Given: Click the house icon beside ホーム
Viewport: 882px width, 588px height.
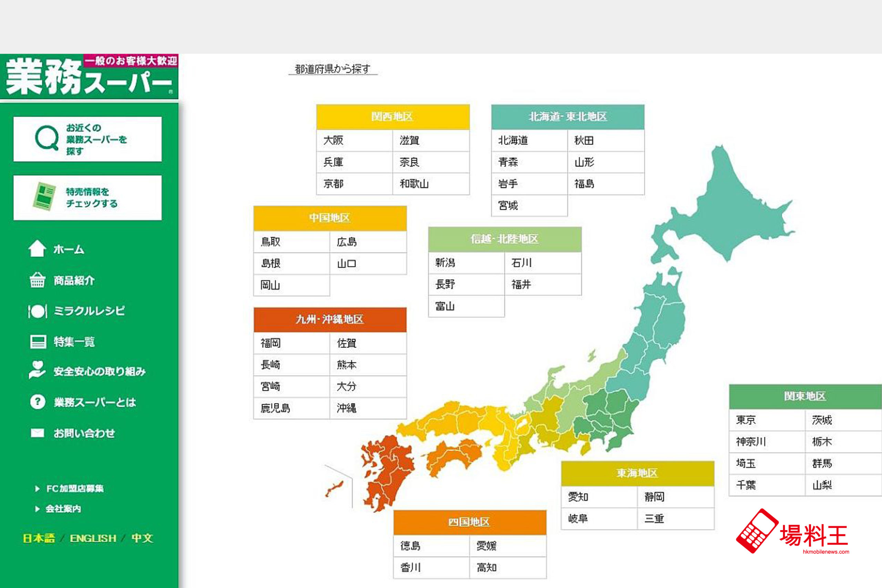Looking at the screenshot, I should pos(37,249).
